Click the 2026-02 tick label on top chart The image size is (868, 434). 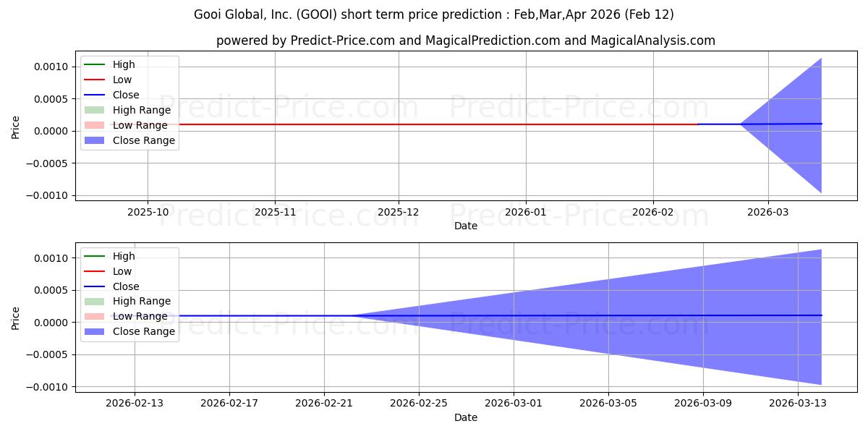(653, 212)
